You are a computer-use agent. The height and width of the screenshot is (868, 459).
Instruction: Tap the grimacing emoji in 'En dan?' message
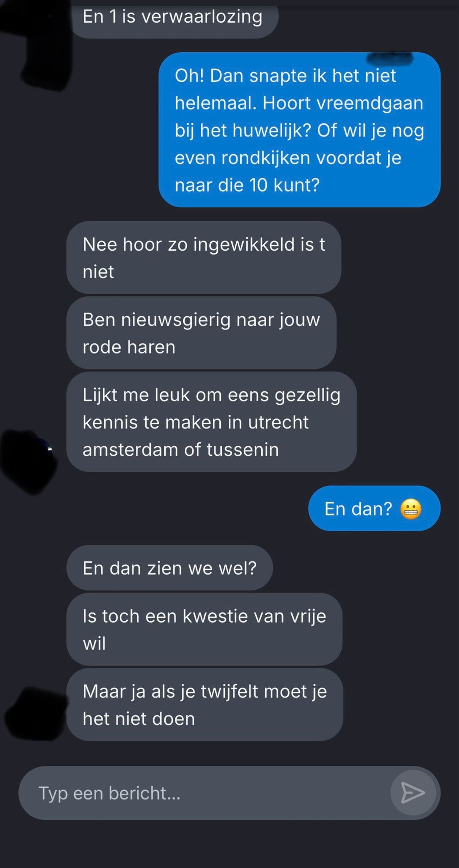click(x=411, y=509)
